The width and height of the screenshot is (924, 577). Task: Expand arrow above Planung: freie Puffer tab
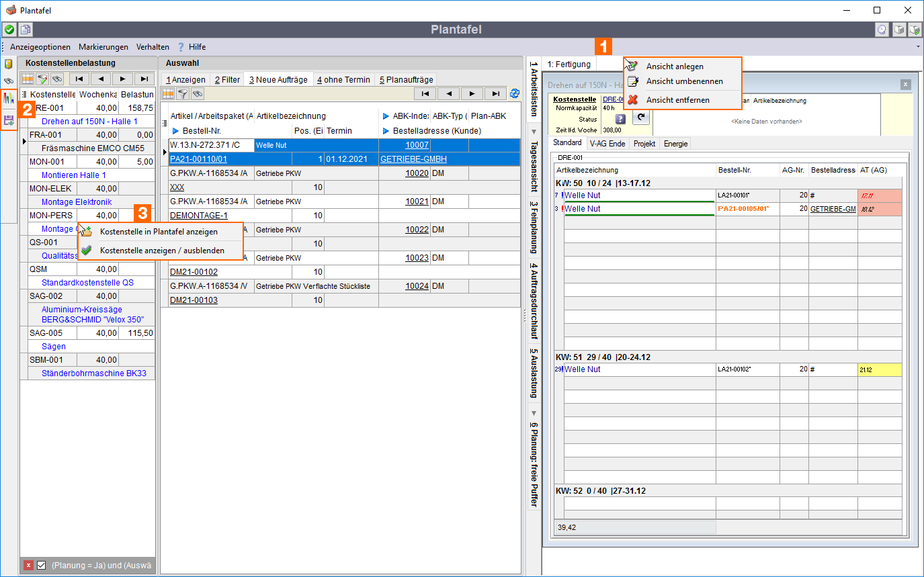[534, 412]
